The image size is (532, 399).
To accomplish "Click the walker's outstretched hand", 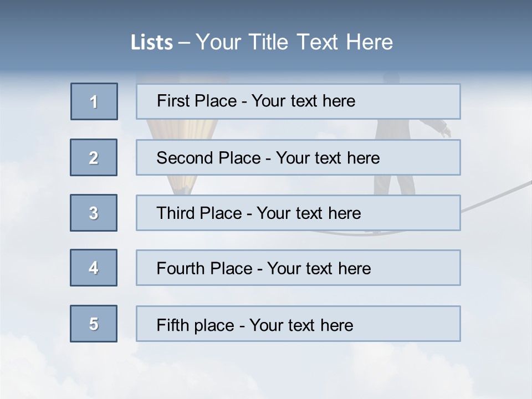I will point(445,132).
